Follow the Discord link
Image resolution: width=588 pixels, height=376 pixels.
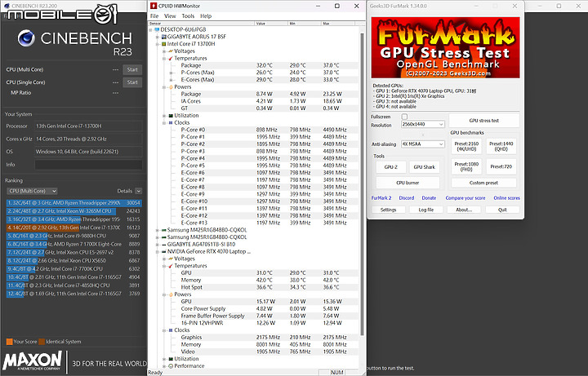(407, 197)
